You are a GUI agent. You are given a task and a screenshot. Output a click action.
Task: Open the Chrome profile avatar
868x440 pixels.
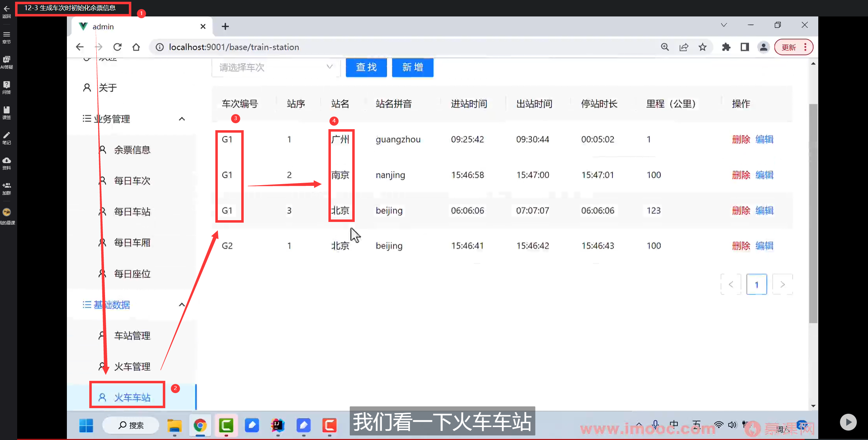(x=763, y=47)
